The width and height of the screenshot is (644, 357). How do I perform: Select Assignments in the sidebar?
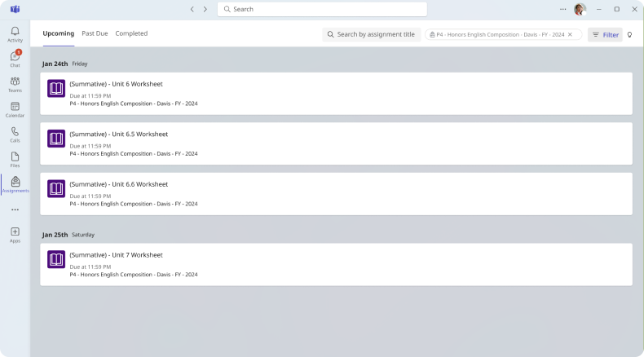coord(15,185)
